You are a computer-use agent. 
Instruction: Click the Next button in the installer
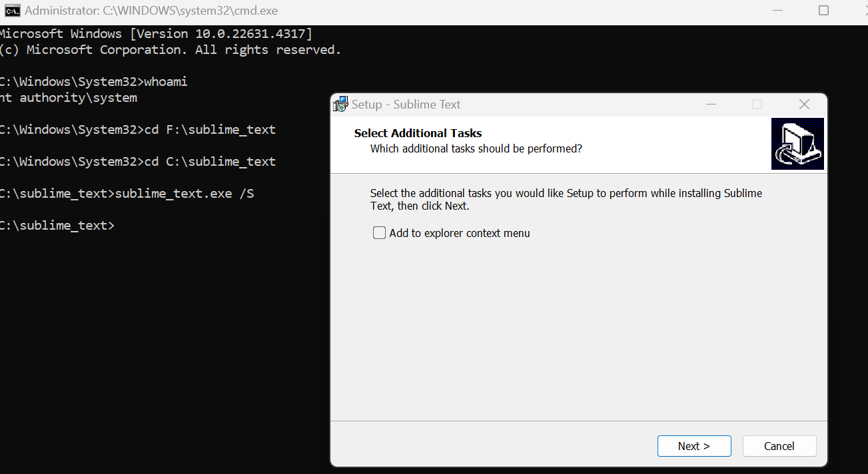[x=694, y=446]
